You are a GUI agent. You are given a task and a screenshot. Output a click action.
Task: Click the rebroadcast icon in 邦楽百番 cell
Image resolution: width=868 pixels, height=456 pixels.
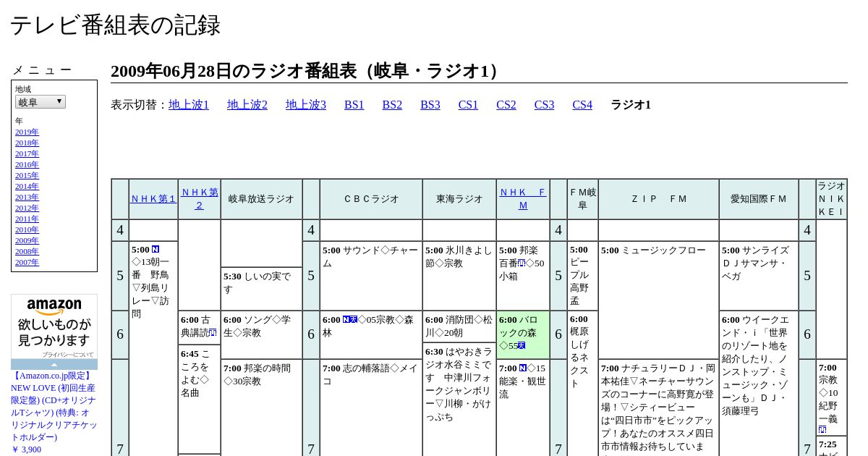coord(522,263)
